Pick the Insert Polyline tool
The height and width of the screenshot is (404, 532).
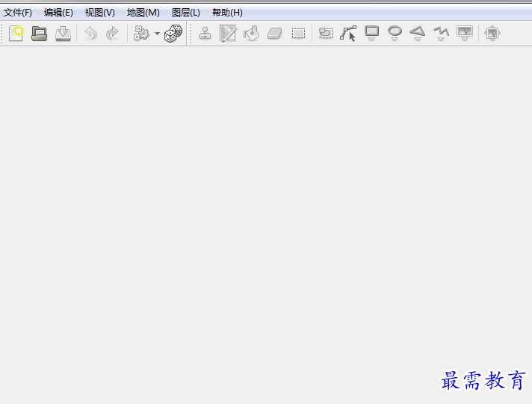click(x=441, y=34)
